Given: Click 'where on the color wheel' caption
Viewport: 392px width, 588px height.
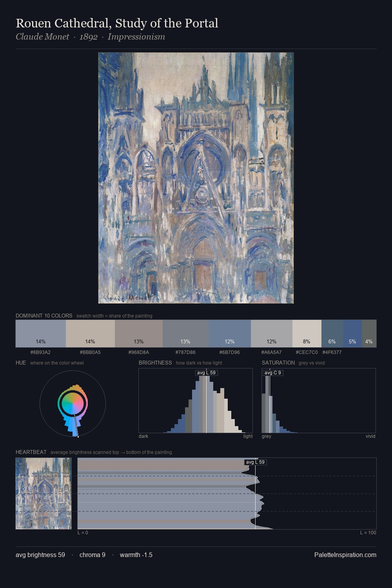Looking at the screenshot, I should coord(57,363).
